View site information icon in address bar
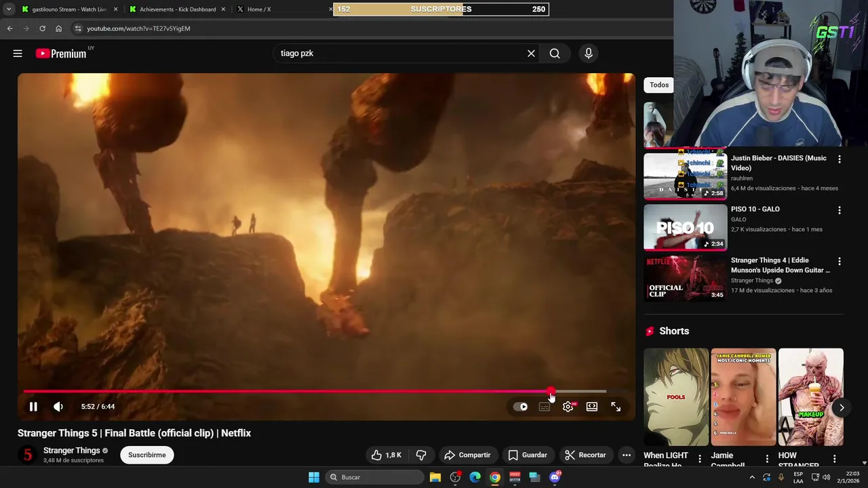Viewport: 868px width, 488px height. 78,28
